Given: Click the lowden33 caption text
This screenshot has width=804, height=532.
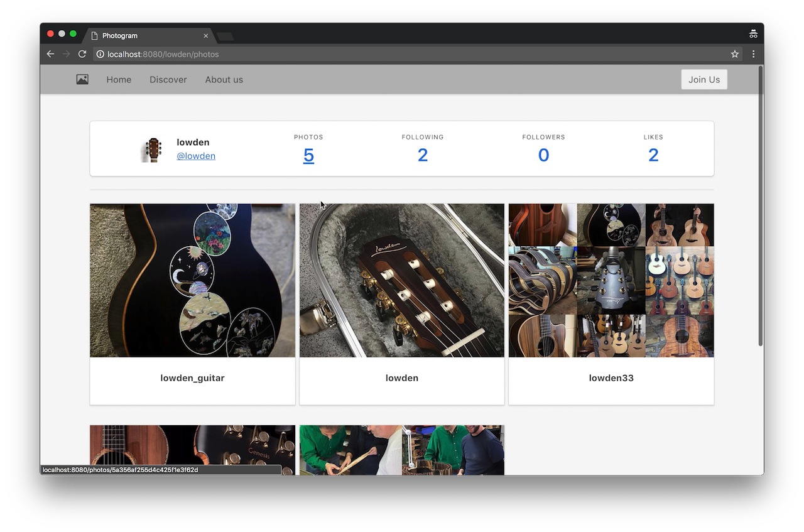Looking at the screenshot, I should click(x=611, y=378).
